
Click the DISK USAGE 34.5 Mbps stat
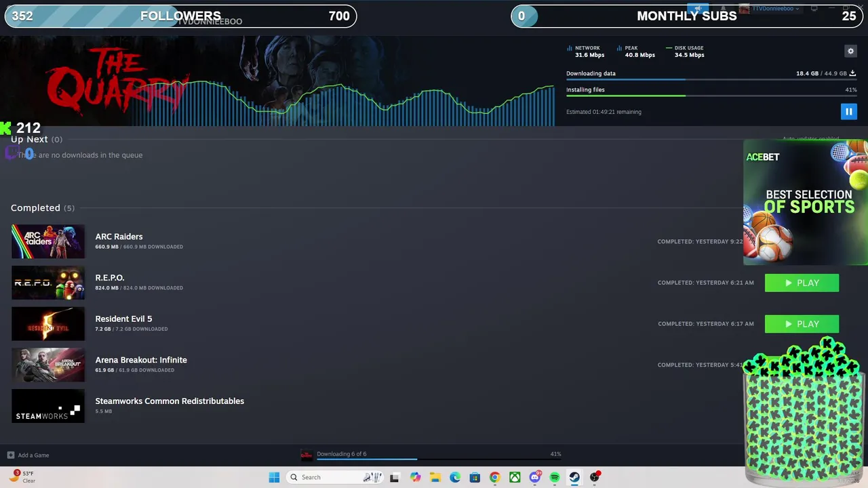686,52
